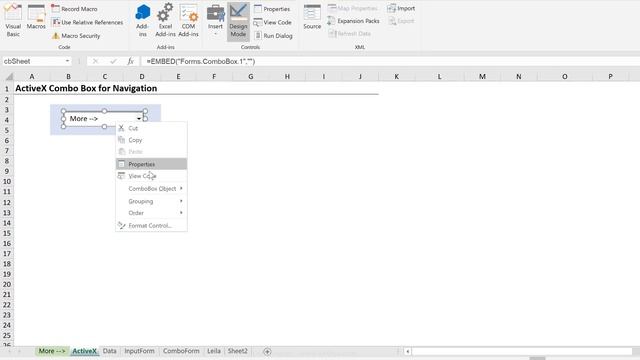
Task: Open Macro Security settings
Action: click(76, 36)
